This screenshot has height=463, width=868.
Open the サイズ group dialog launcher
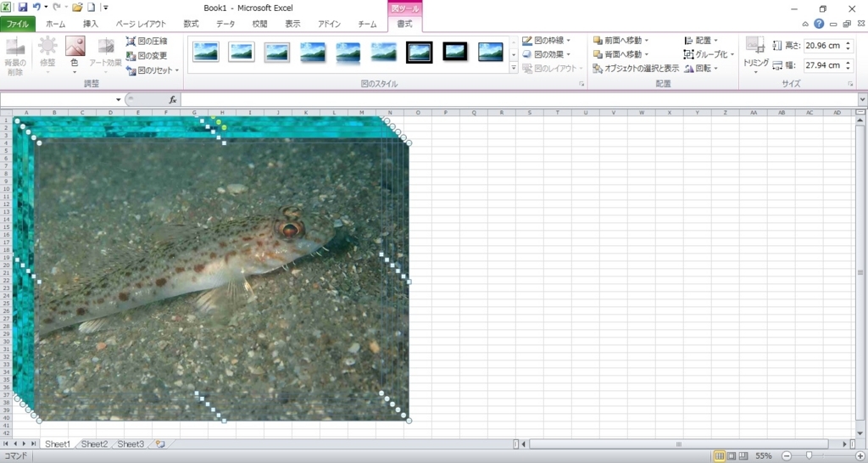pos(850,84)
